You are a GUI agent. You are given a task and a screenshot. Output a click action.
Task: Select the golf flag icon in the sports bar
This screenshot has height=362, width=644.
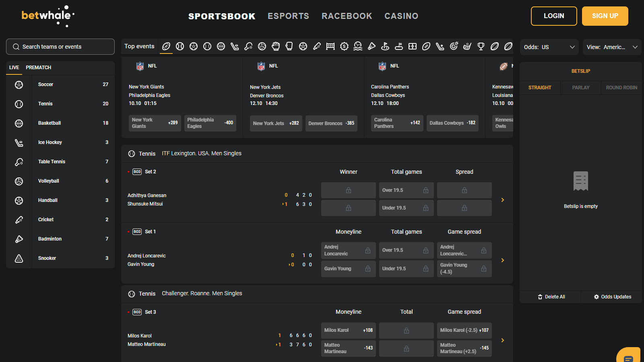[385, 46]
